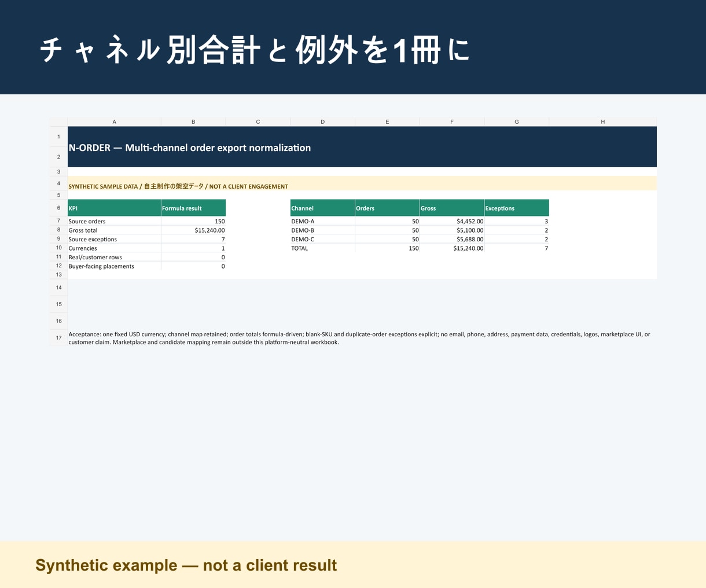Click the TOTAL orders value 150
The image size is (706, 588).
(x=387, y=248)
